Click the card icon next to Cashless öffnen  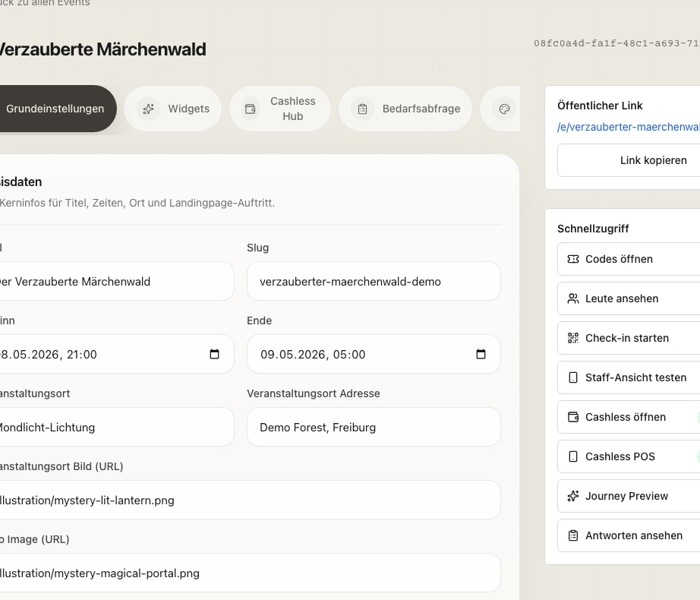573,417
